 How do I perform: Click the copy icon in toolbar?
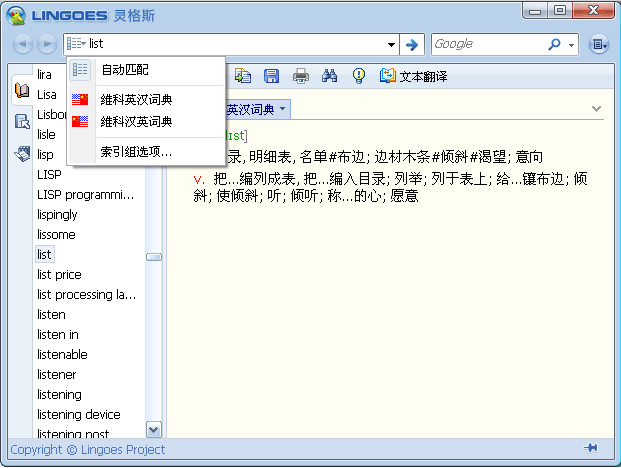243,76
